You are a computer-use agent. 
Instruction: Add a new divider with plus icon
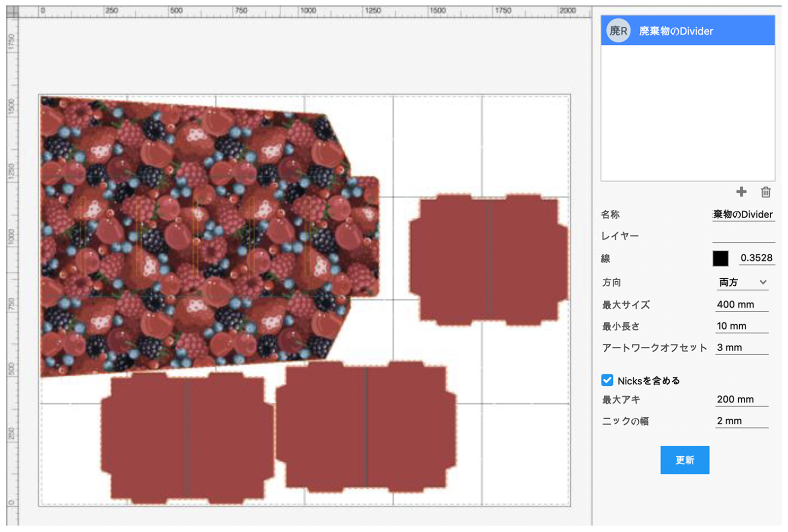[741, 192]
